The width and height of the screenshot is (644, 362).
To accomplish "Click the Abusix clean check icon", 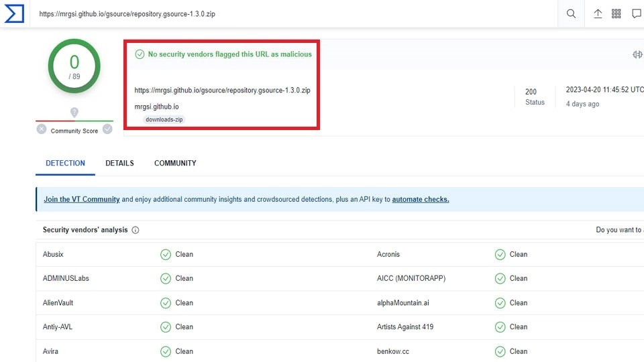I will click(166, 255).
